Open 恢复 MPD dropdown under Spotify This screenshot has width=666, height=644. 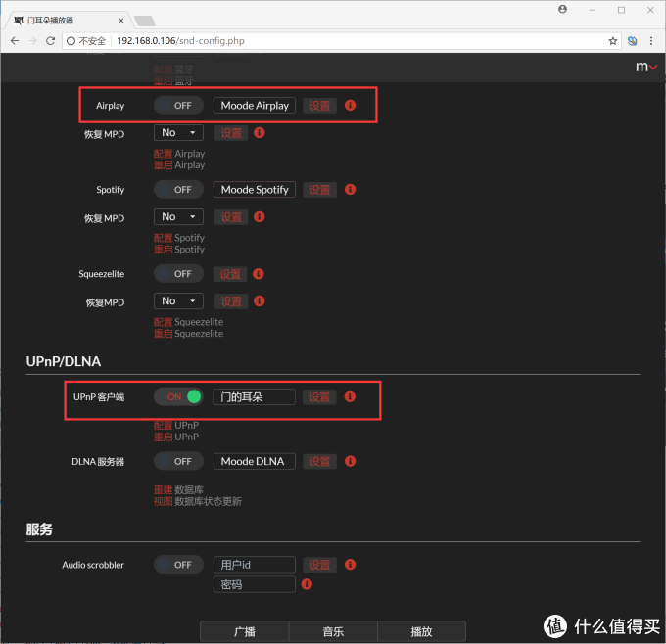(x=178, y=217)
